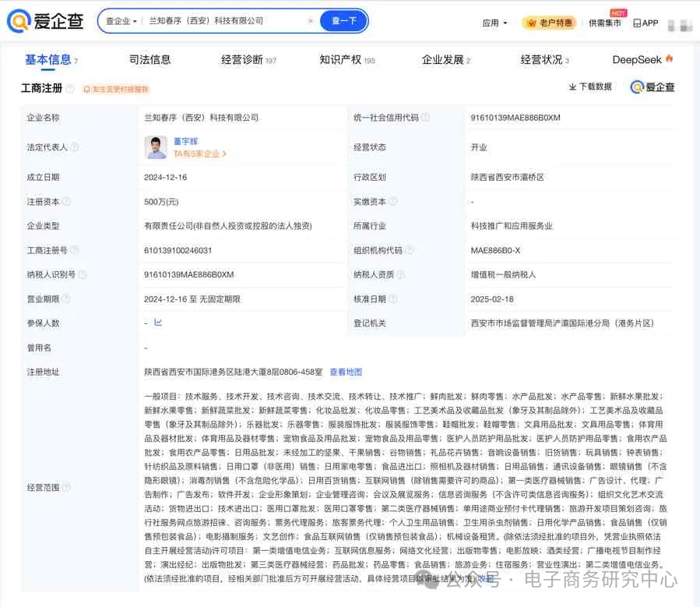Click the 爱企查 logo at top left
The image size is (700, 607).
tap(45, 21)
